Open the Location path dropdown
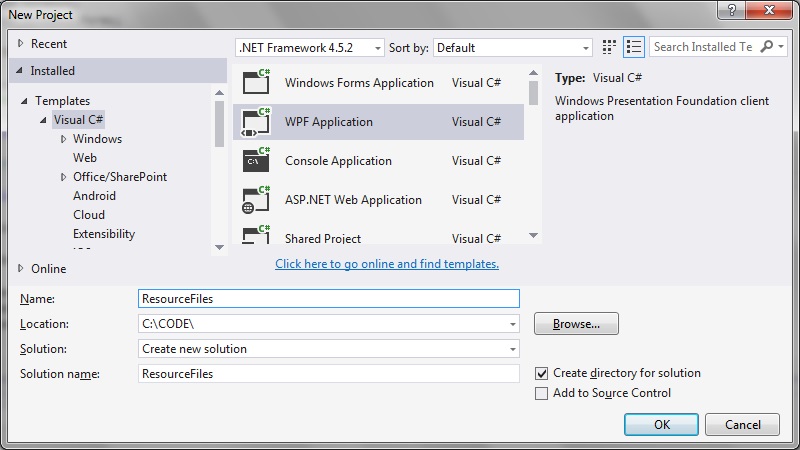The height and width of the screenshot is (450, 800). (513, 324)
